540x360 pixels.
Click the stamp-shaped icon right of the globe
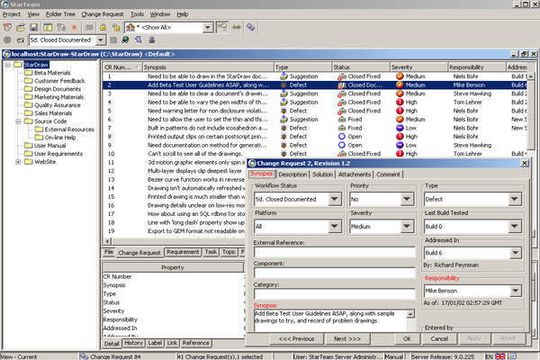point(152,40)
